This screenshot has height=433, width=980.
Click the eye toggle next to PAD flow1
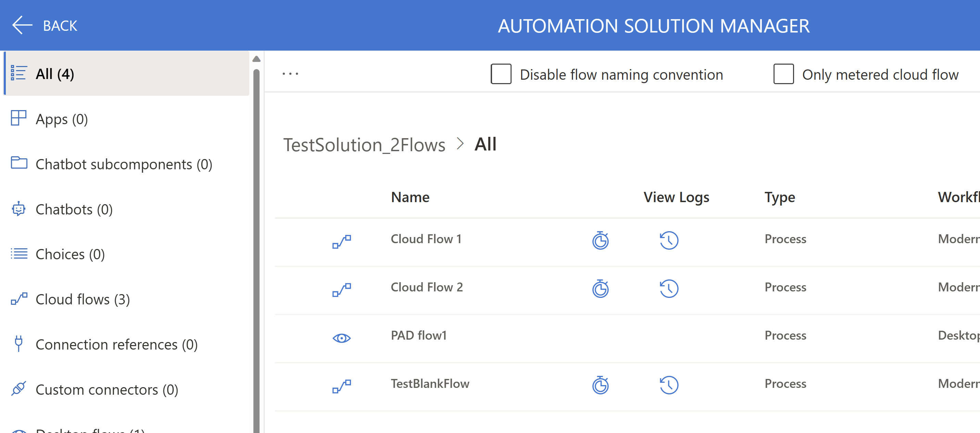coord(342,338)
